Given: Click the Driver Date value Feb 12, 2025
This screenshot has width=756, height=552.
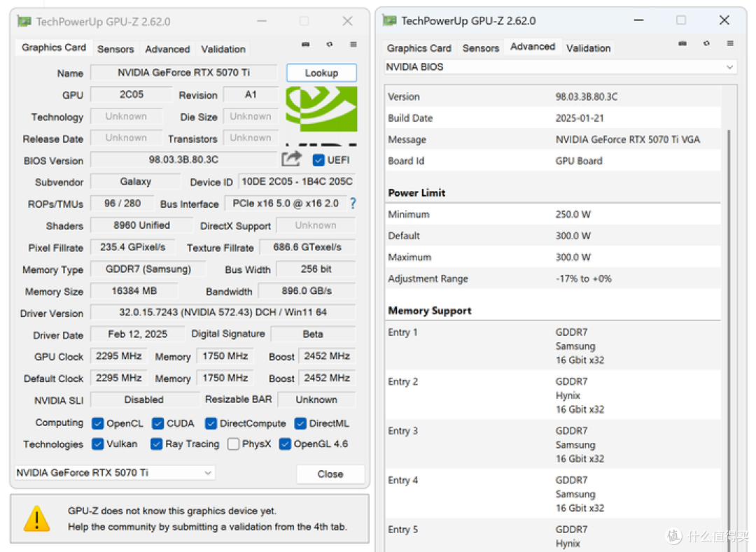Looking at the screenshot, I should (x=137, y=334).
